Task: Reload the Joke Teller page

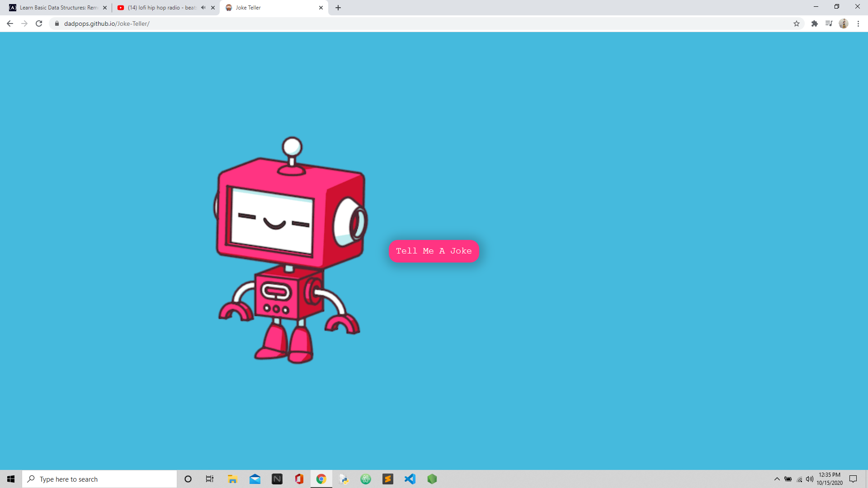Action: point(39,23)
